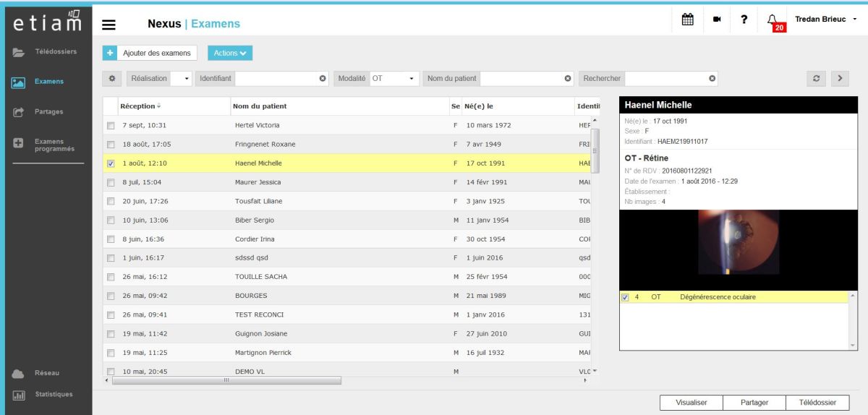The height and width of the screenshot is (415, 868).
Task: Clear the Identifiant filter field
Action: [323, 78]
